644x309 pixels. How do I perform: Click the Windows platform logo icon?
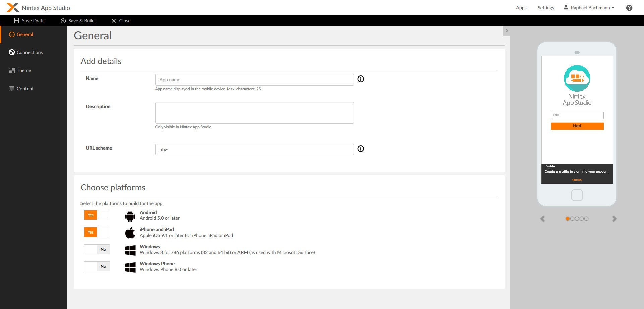coord(130,250)
